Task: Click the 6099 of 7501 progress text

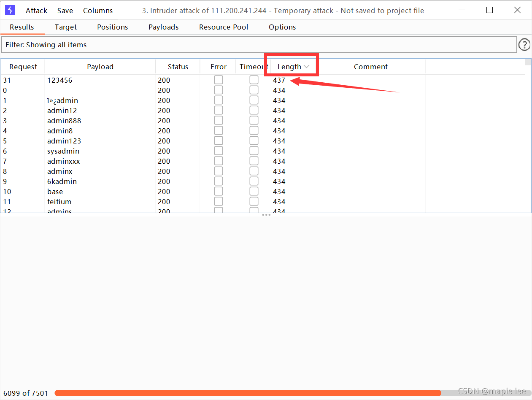Action: click(x=26, y=393)
